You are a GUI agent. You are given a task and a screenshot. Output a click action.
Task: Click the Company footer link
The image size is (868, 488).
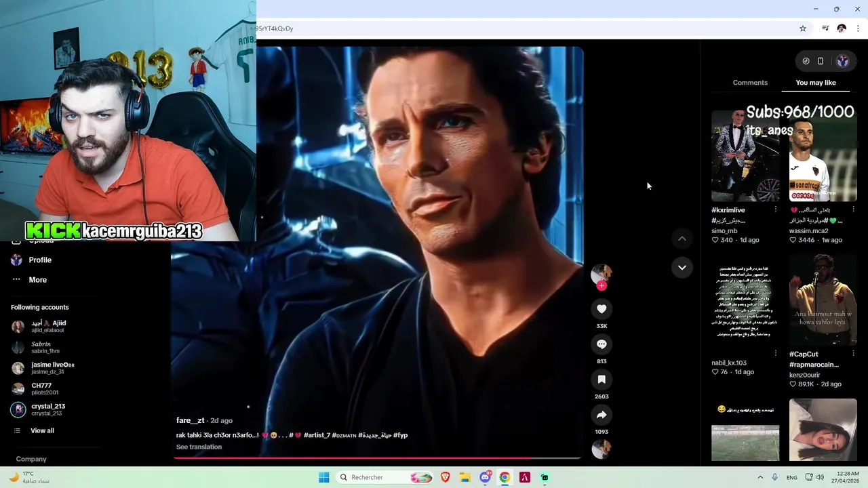pyautogui.click(x=31, y=460)
